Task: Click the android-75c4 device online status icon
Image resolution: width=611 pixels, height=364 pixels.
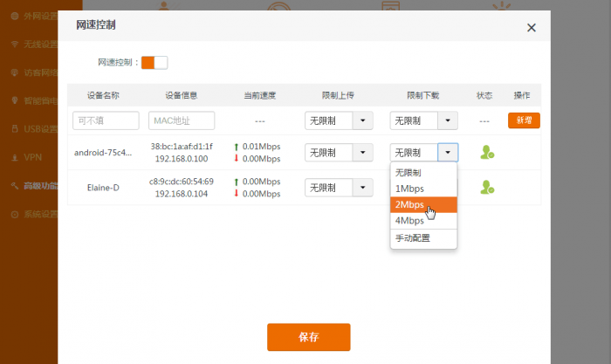Action: pyautogui.click(x=487, y=153)
